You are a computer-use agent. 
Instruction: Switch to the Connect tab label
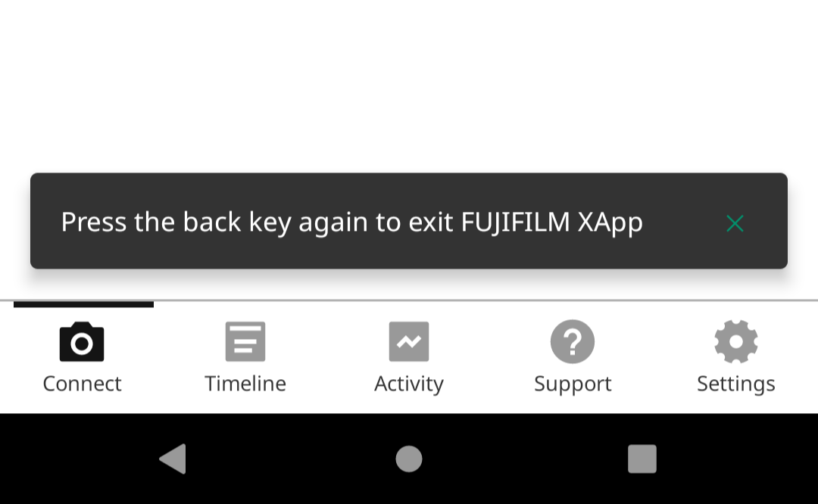tap(82, 384)
